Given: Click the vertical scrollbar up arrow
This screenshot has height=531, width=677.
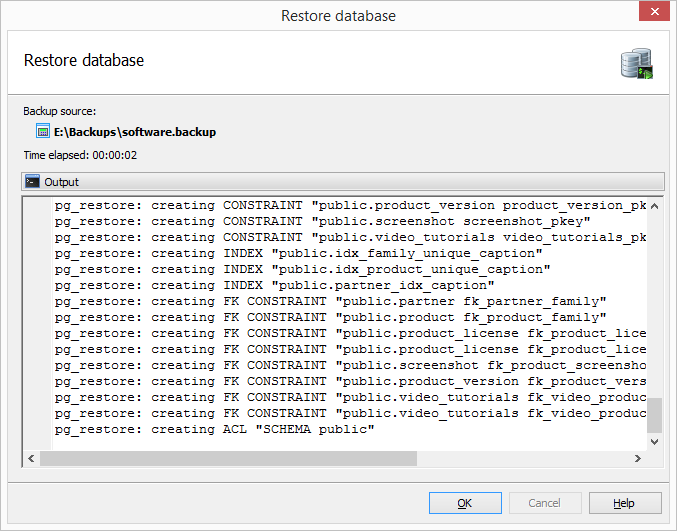Looking at the screenshot, I should (655, 206).
